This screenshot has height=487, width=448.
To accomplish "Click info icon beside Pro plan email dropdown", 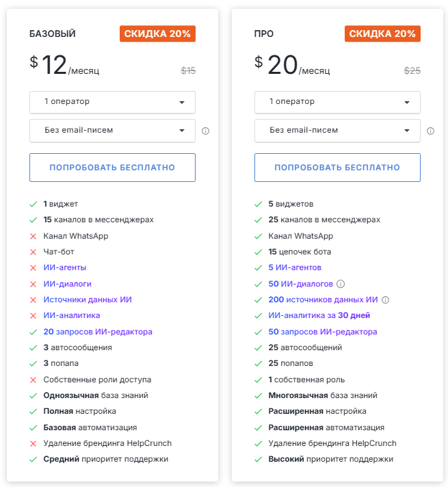I will pos(430,131).
